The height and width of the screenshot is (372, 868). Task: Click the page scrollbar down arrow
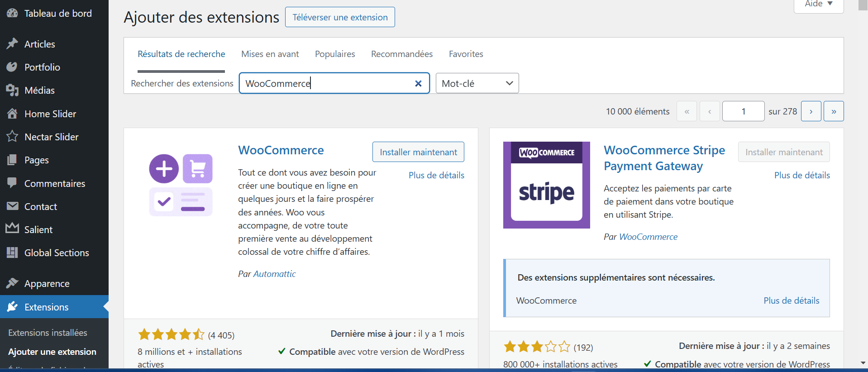pyautogui.click(x=863, y=363)
